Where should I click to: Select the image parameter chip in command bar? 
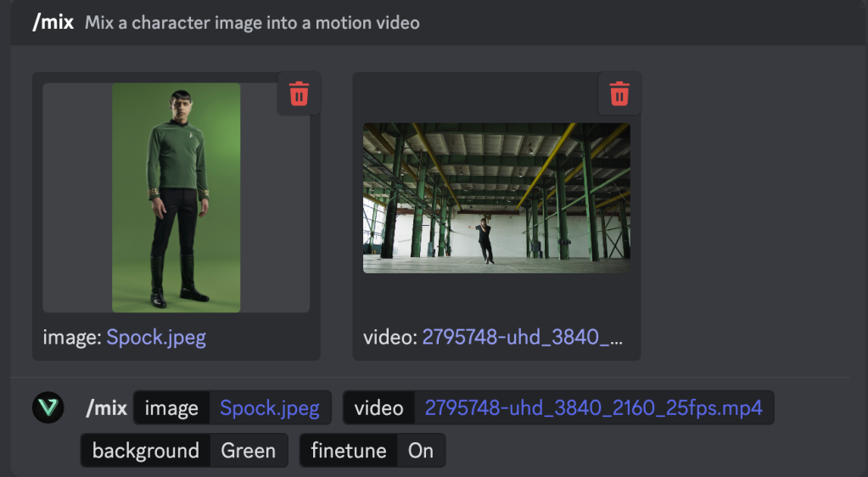pyautogui.click(x=232, y=407)
